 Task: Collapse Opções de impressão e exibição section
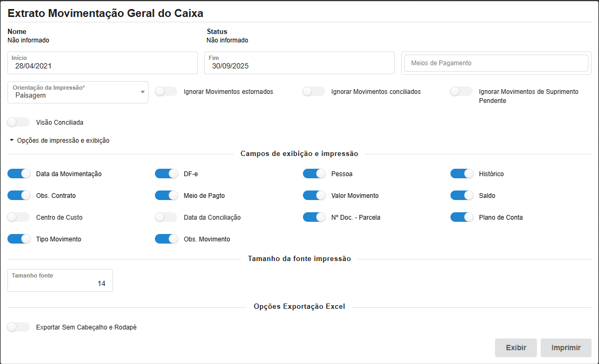click(x=59, y=141)
